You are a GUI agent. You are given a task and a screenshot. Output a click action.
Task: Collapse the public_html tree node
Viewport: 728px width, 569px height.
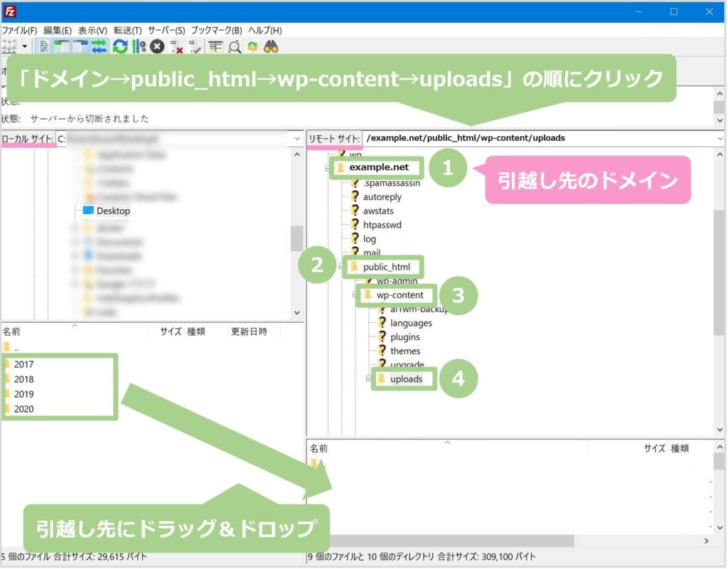[343, 267]
